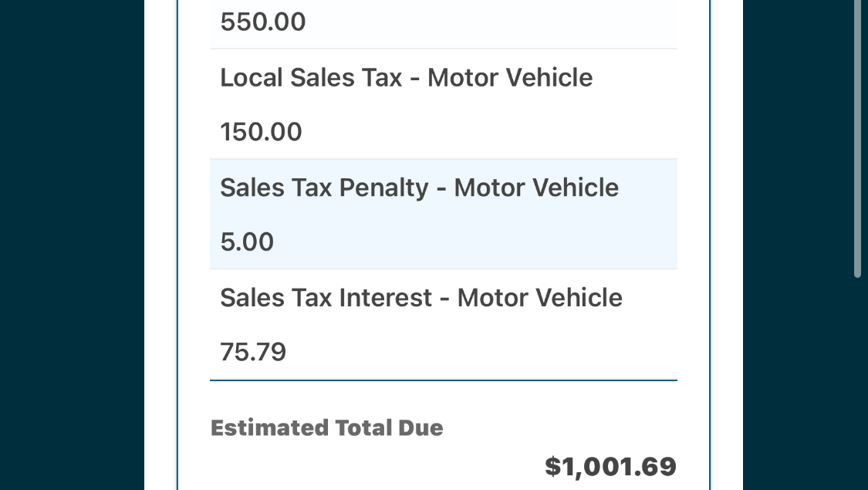This screenshot has width=868, height=490.
Task: Select the 5.00 penalty amount
Action: click(247, 242)
